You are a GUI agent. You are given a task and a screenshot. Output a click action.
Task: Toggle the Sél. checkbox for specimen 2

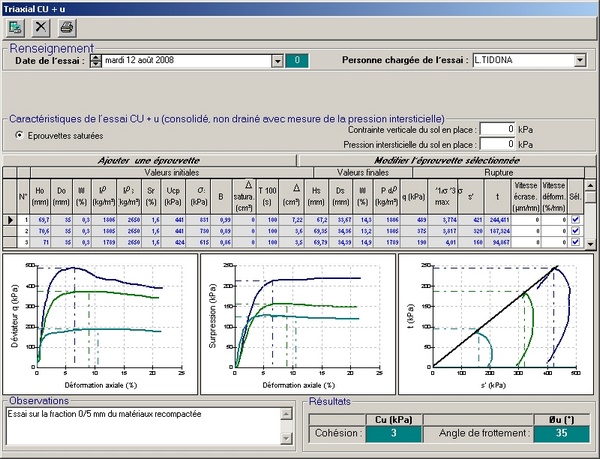(x=575, y=229)
